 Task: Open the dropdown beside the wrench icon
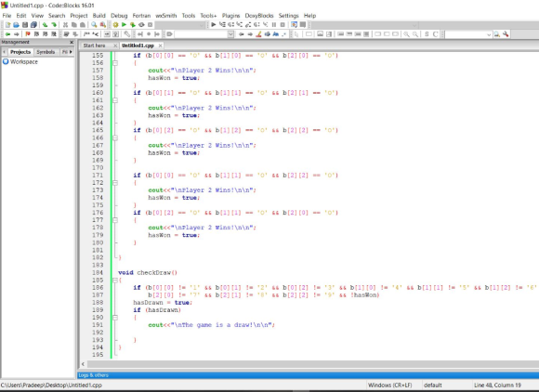pyautogui.click(x=489, y=34)
